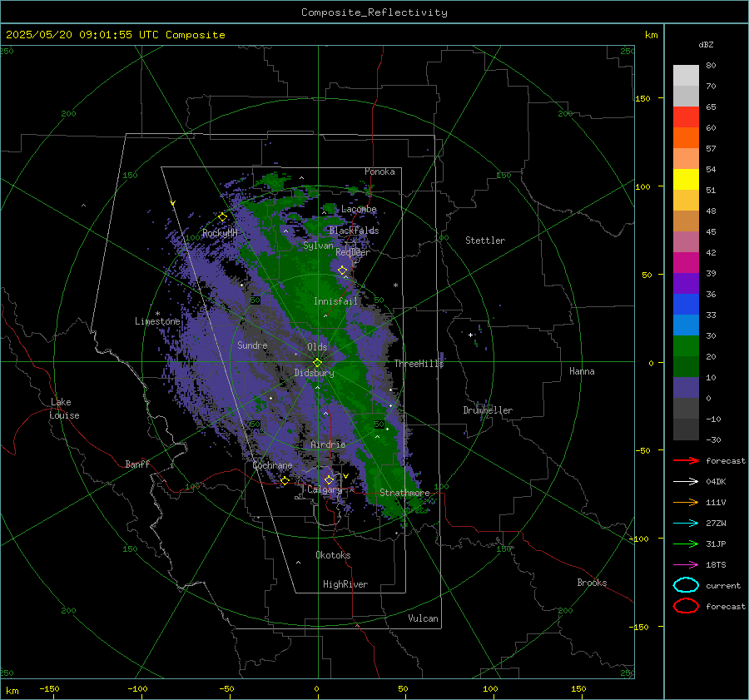Click the red forecast arrow legend icon
This screenshot has width=749, height=700.
[686, 460]
